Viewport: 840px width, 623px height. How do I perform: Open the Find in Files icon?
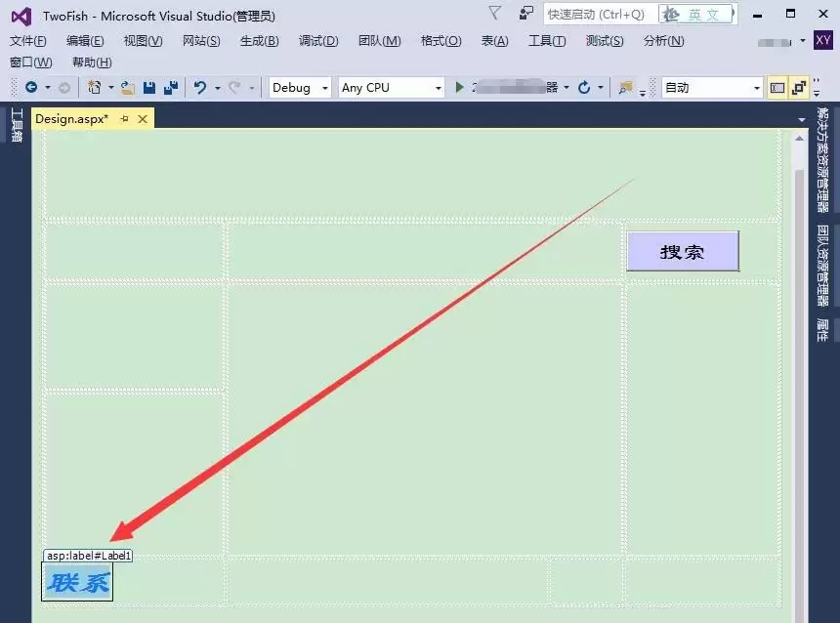[x=624, y=87]
